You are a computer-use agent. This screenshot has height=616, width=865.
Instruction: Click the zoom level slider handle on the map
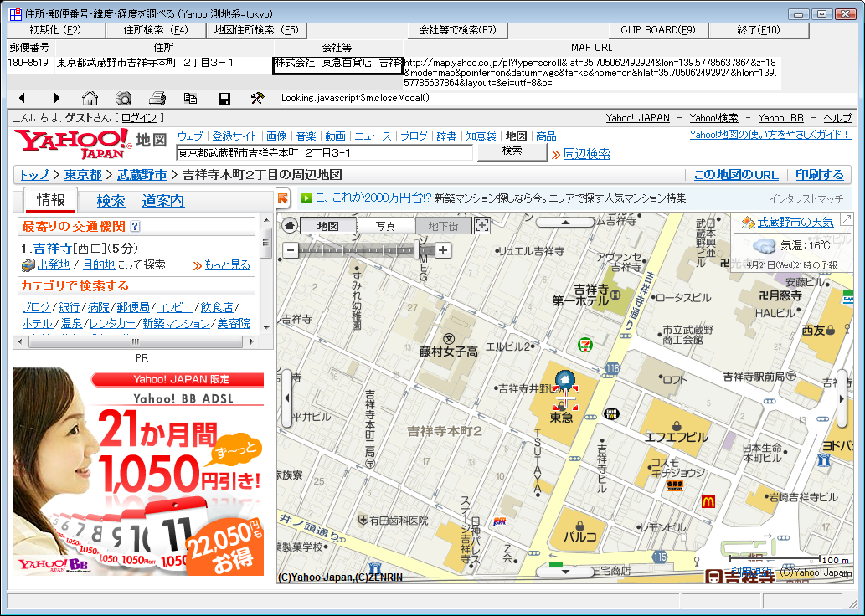418,250
